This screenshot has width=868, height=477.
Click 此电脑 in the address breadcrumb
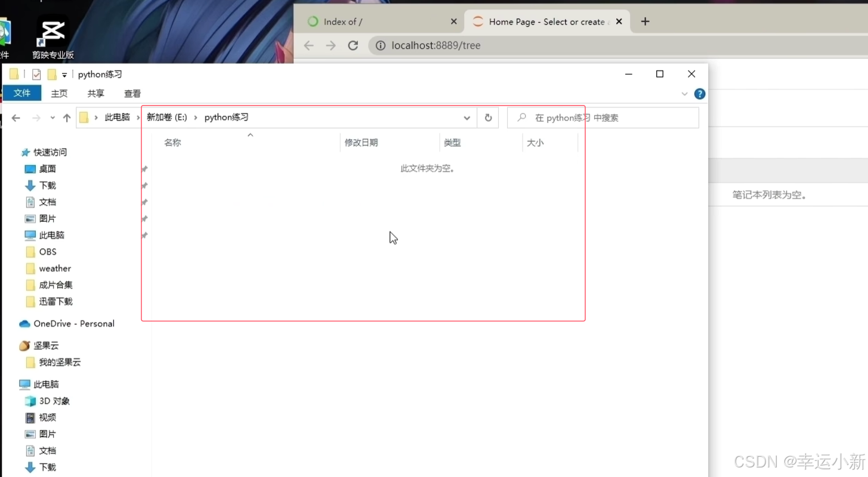pos(117,117)
